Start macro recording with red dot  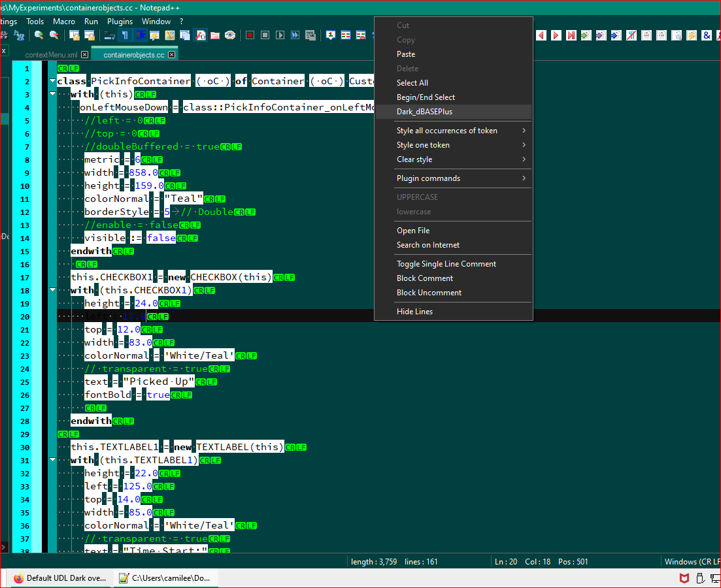(x=250, y=35)
